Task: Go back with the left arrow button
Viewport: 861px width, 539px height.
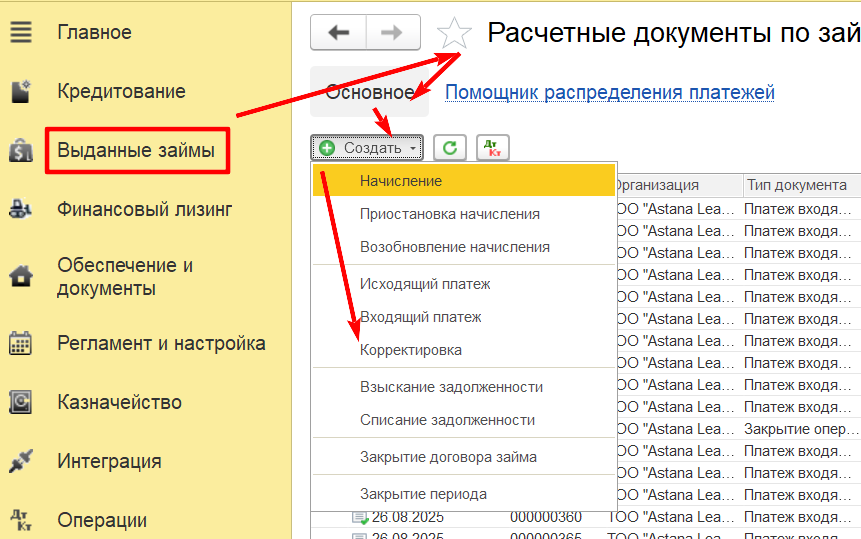Action: (x=338, y=33)
